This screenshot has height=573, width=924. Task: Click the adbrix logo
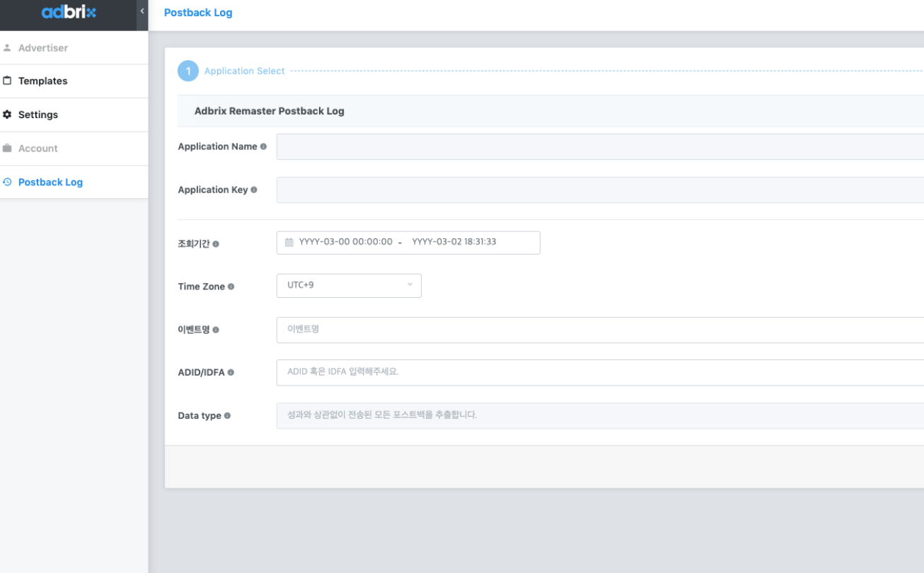[x=69, y=12]
